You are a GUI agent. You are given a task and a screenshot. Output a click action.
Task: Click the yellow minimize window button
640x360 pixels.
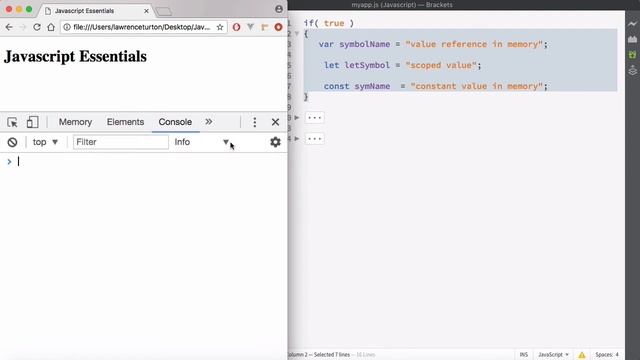click(x=19, y=9)
